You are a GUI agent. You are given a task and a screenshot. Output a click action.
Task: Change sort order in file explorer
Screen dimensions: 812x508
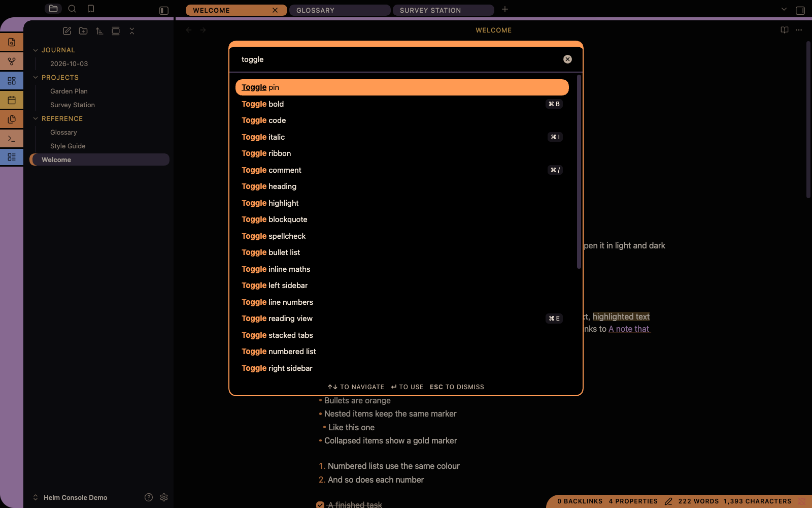99,31
